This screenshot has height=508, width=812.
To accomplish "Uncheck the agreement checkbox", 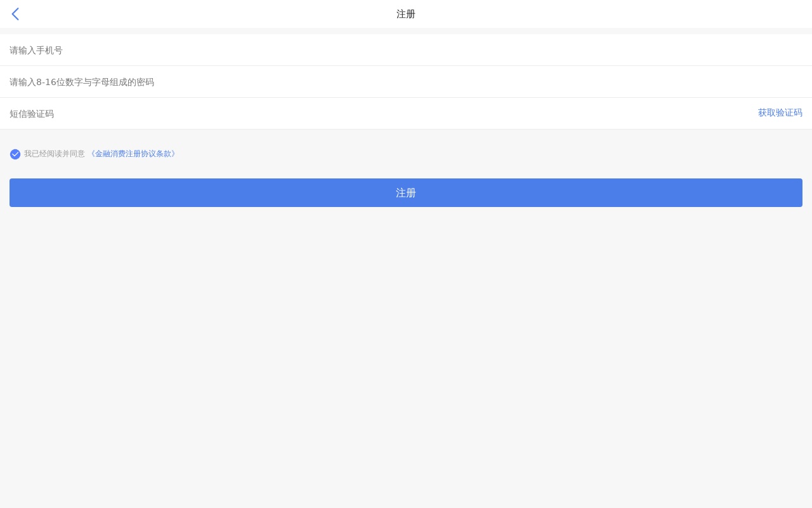I will point(15,154).
